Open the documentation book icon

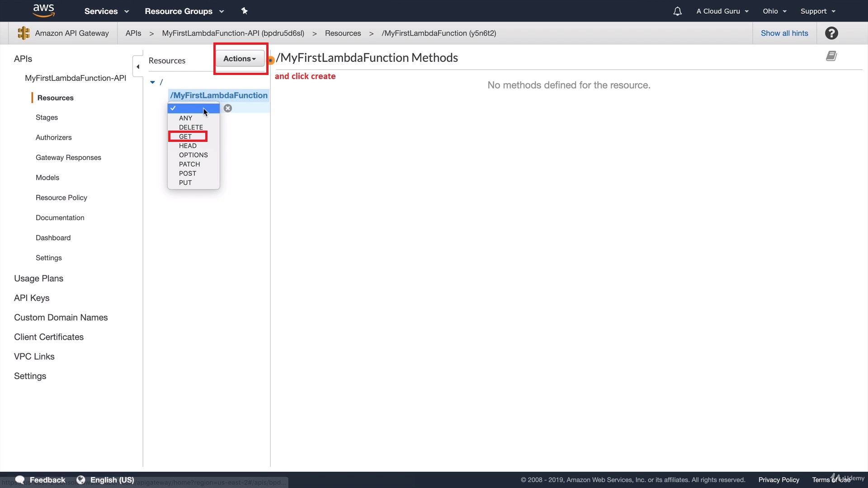831,56
